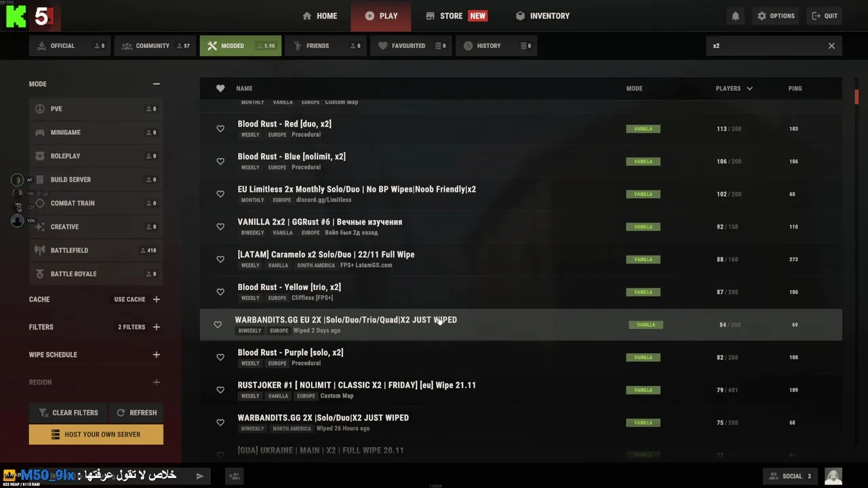Collapse the Mode section minus button

(x=157, y=84)
